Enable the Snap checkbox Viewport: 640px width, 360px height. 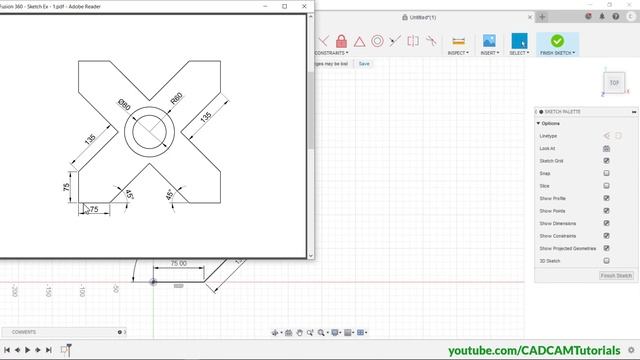(x=607, y=173)
